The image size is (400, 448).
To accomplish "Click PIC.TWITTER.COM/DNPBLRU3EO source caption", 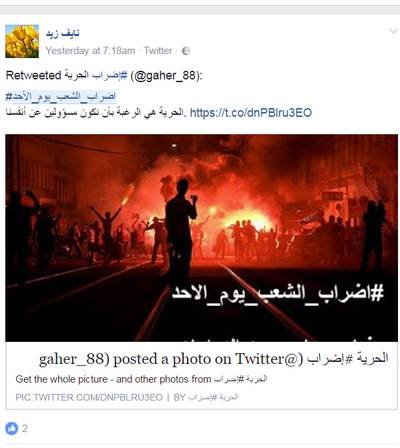I will (x=89, y=397).
